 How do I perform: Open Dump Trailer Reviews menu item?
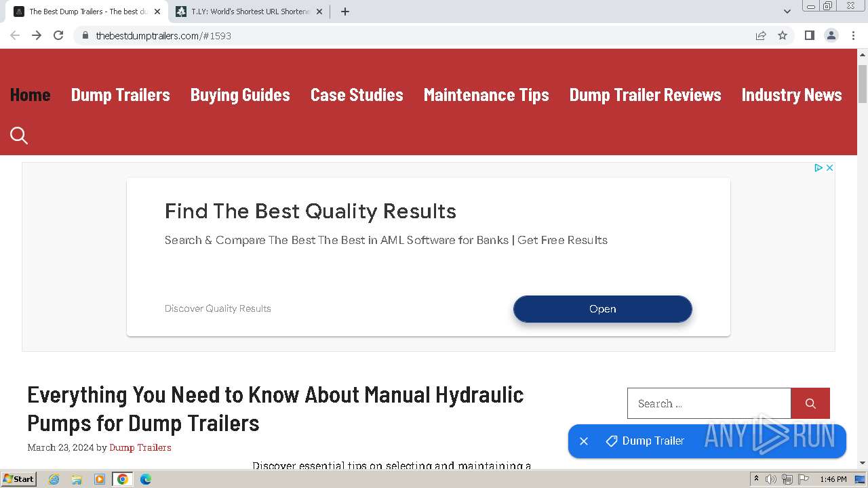click(x=646, y=95)
